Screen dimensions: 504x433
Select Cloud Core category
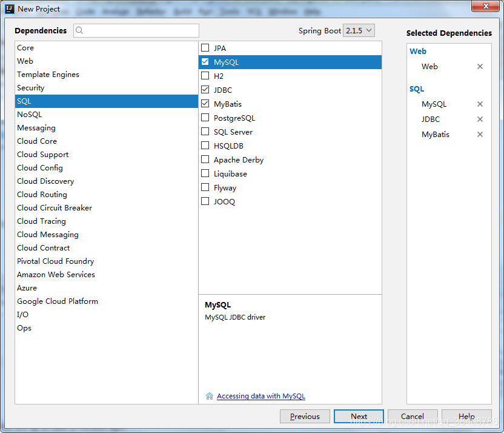click(x=107, y=141)
